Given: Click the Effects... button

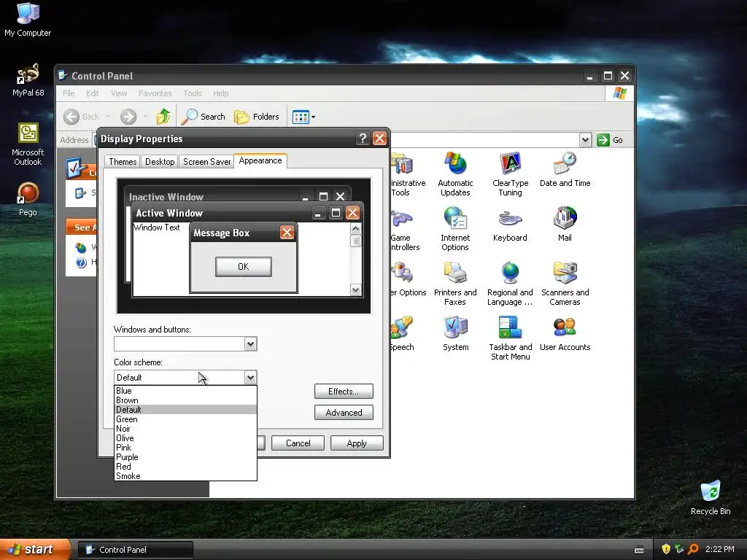Looking at the screenshot, I should 344,392.
